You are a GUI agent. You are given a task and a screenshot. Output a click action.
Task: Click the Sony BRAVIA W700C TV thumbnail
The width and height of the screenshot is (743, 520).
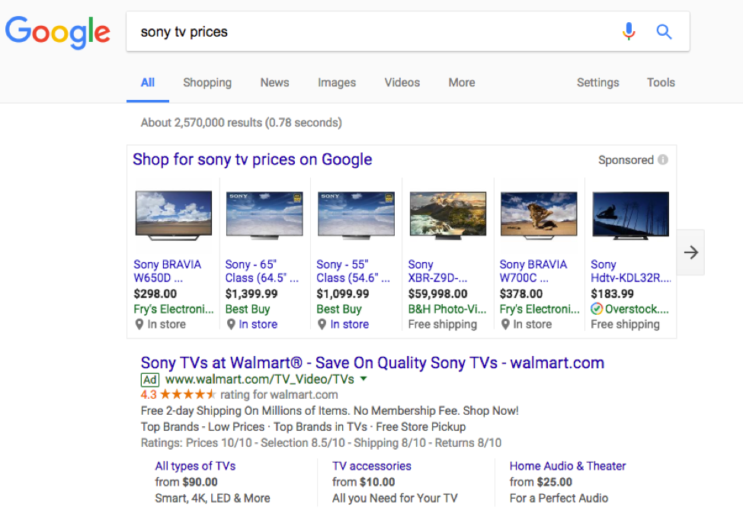[539, 215]
